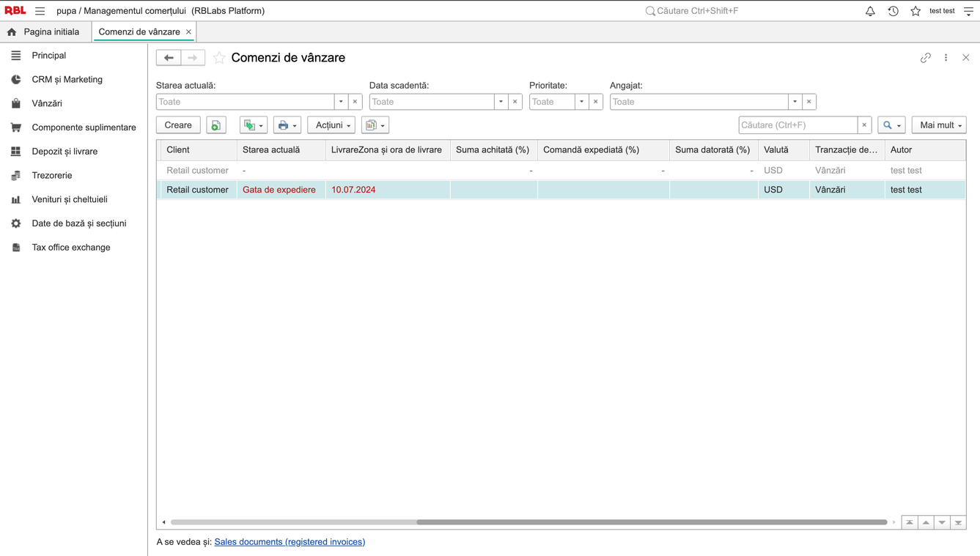Open the notifications bell icon

(870, 11)
